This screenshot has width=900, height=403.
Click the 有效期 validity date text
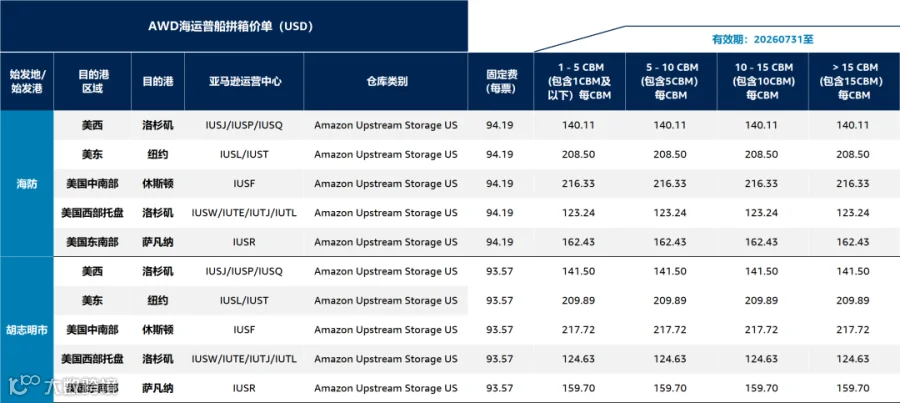762,40
